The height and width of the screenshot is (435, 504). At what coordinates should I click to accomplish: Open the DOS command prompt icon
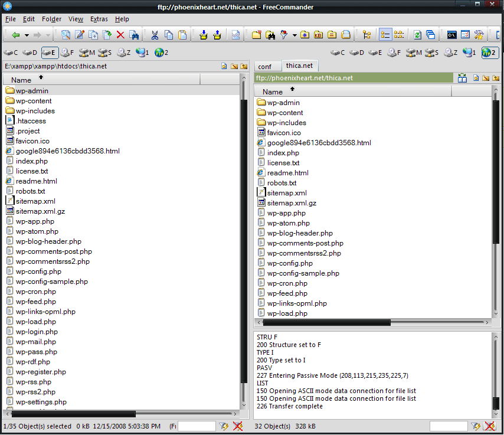[451, 35]
